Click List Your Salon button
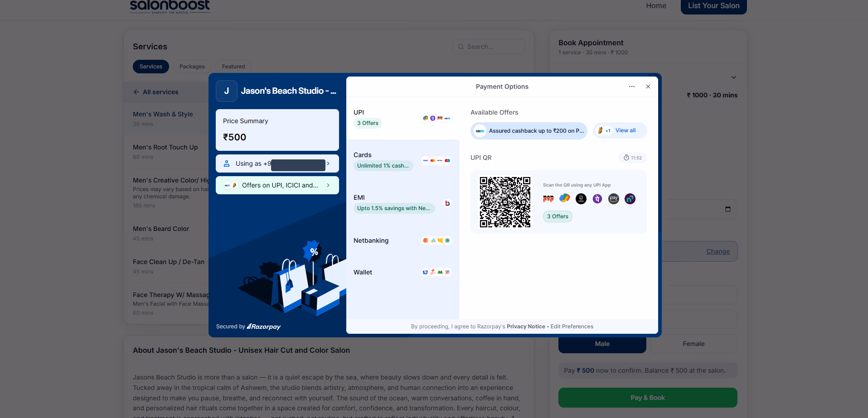This screenshot has width=868, height=418. click(714, 6)
